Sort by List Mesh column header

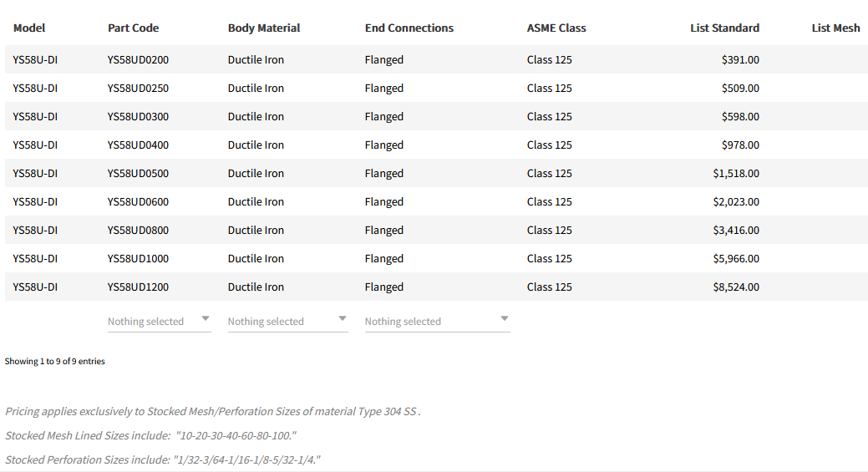coord(835,28)
